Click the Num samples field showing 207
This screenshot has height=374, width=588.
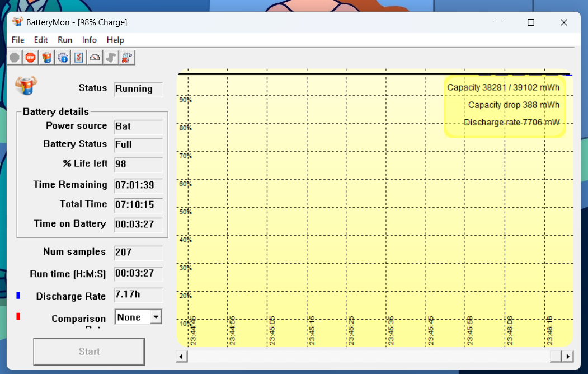(138, 252)
